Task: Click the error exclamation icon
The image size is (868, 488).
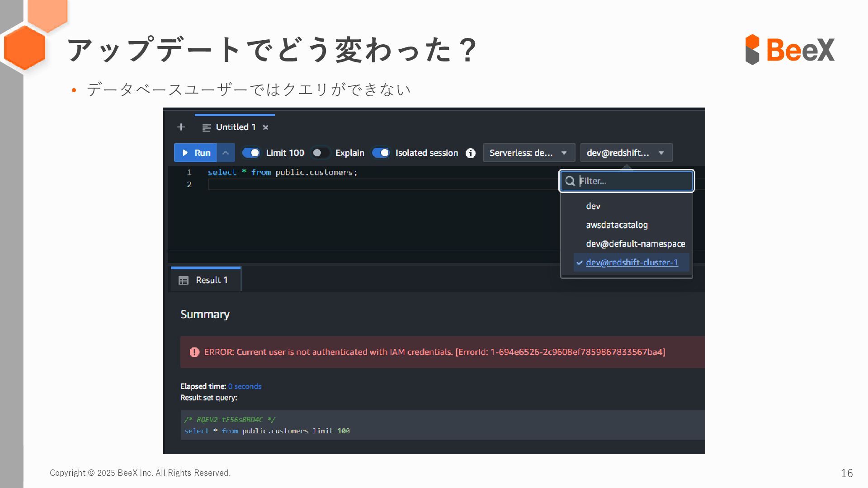Action: pos(194,352)
